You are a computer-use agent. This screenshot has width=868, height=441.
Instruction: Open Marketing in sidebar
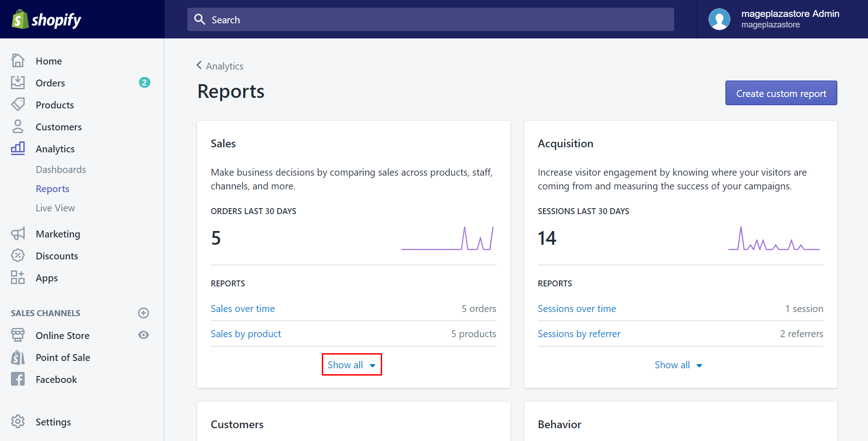(x=58, y=234)
